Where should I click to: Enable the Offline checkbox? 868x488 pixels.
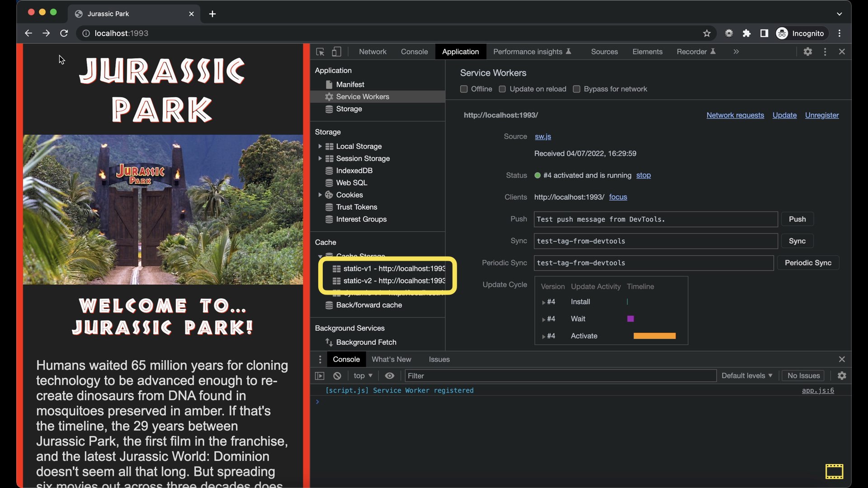pos(464,89)
